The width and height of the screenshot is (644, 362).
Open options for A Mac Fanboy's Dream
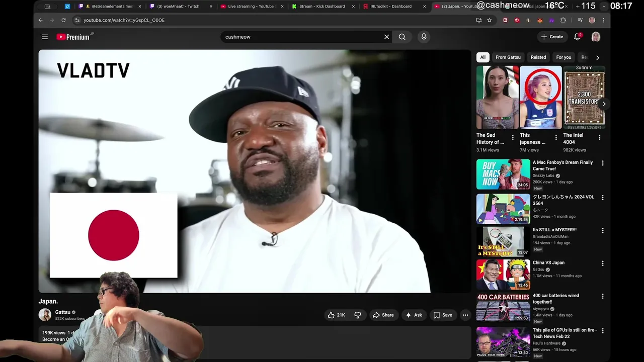602,163
